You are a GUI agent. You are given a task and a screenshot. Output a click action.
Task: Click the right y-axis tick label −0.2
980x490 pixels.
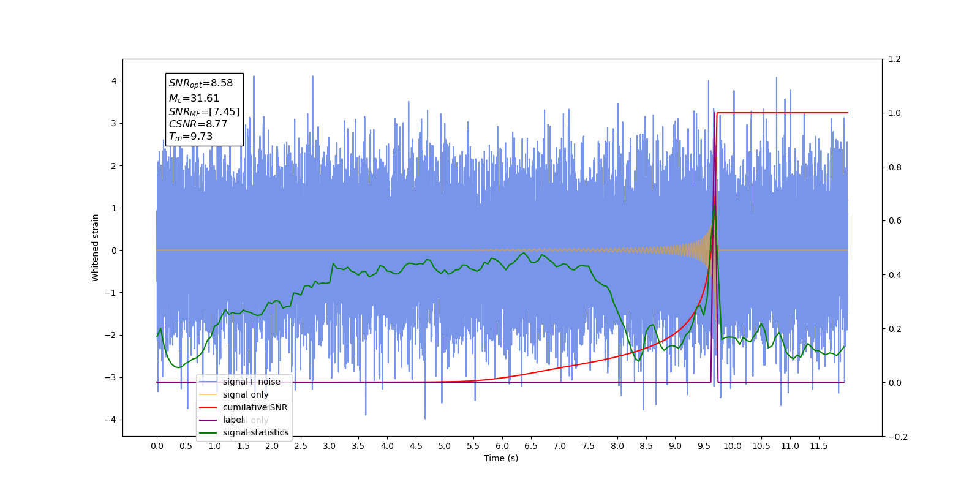pos(898,436)
